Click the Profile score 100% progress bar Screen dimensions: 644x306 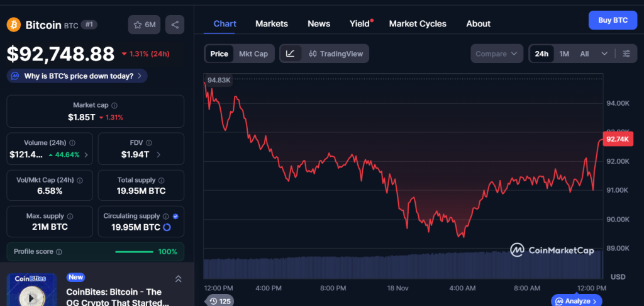[x=134, y=251]
